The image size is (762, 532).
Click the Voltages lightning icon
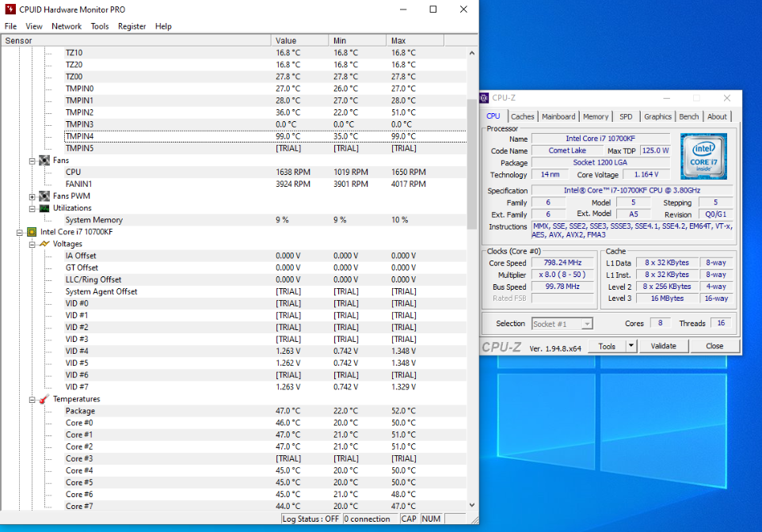(x=44, y=244)
